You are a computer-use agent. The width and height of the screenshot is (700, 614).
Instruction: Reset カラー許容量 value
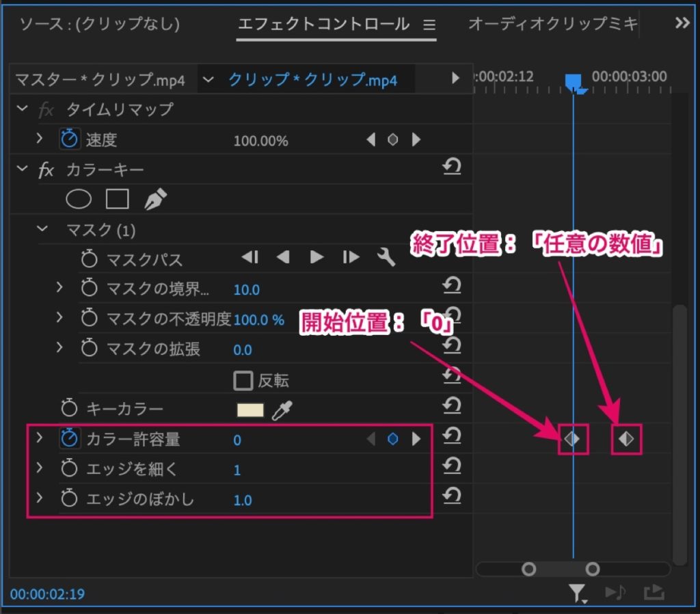pos(452,436)
